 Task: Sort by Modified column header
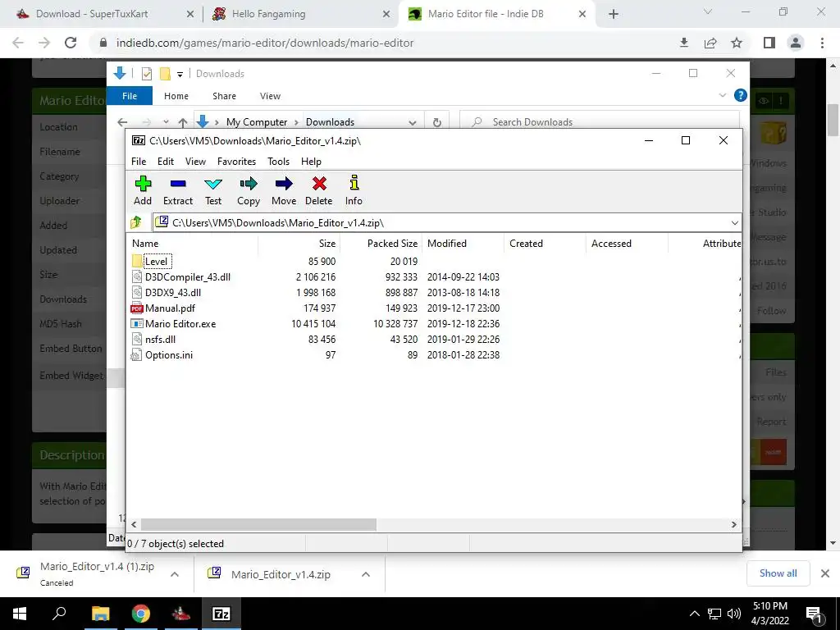click(x=463, y=243)
